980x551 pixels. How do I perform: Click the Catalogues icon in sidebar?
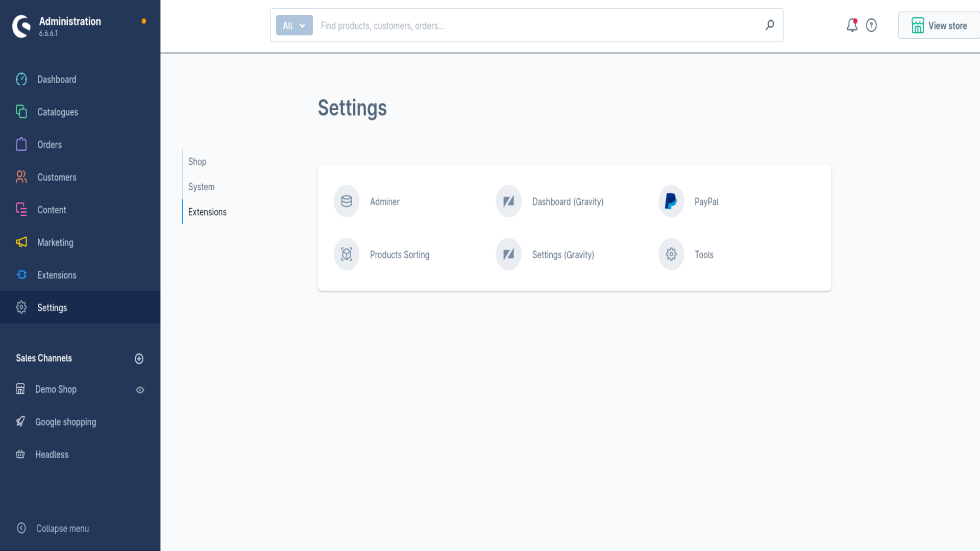(x=21, y=112)
